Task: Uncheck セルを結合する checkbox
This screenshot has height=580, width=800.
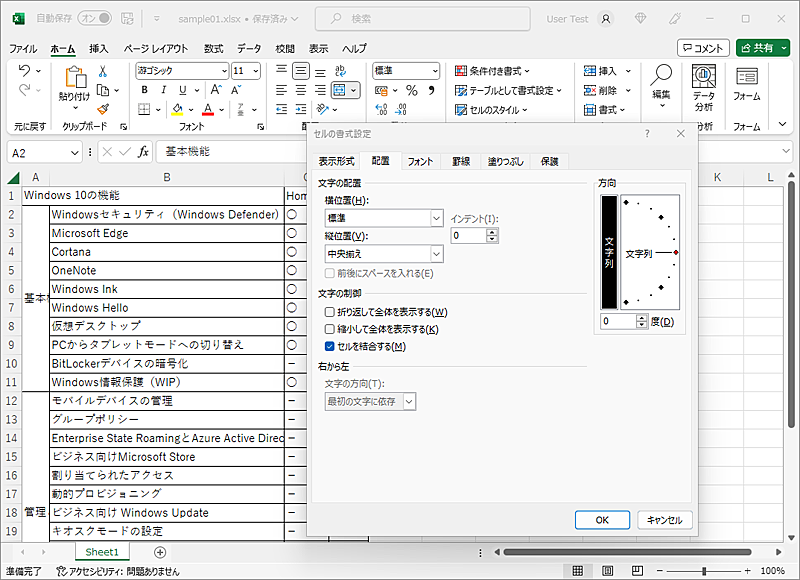Action: click(x=330, y=346)
